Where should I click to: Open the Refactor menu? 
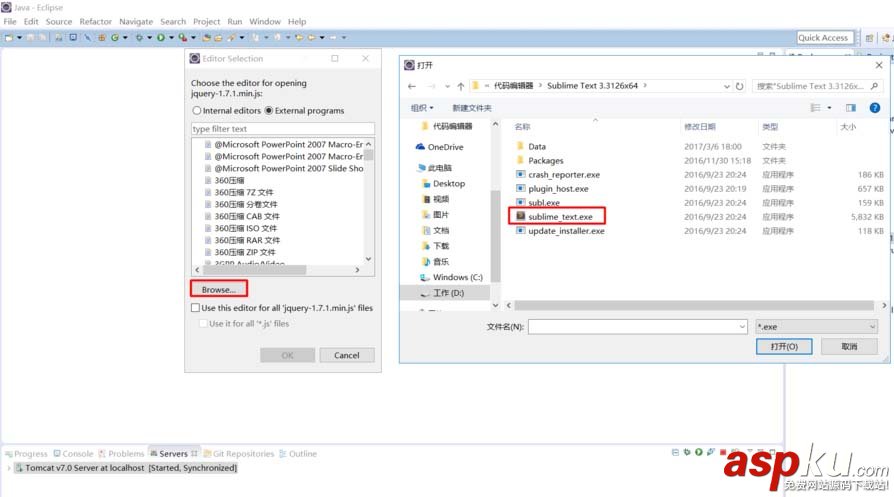95,22
